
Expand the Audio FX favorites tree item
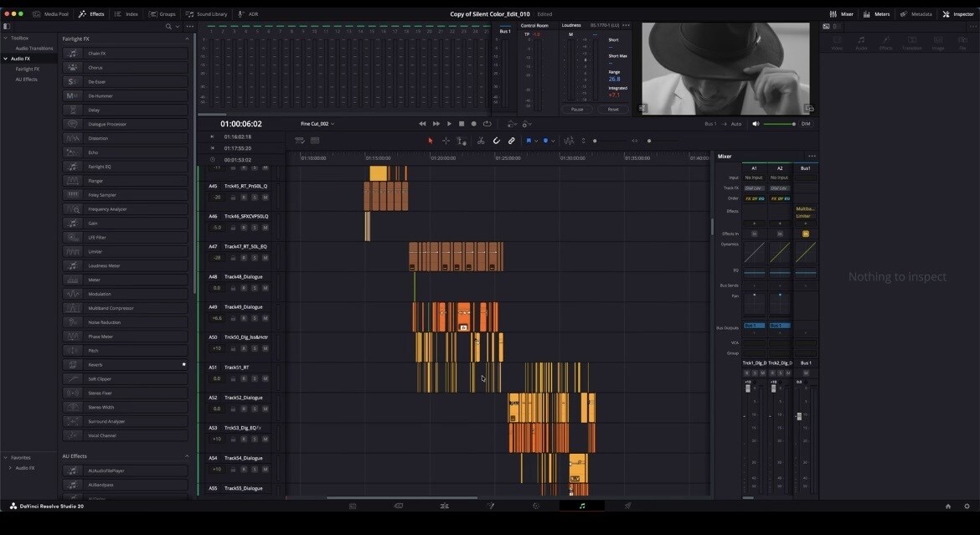tap(10, 467)
